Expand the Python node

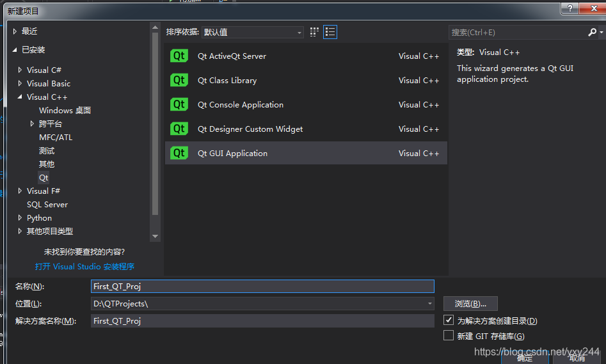(x=20, y=218)
